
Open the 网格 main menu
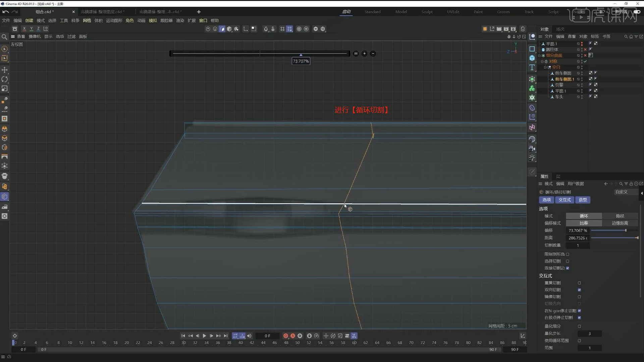click(87, 20)
